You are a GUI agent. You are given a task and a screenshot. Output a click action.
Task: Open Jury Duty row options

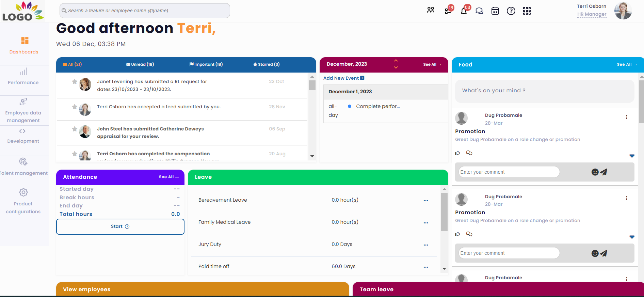click(x=426, y=245)
